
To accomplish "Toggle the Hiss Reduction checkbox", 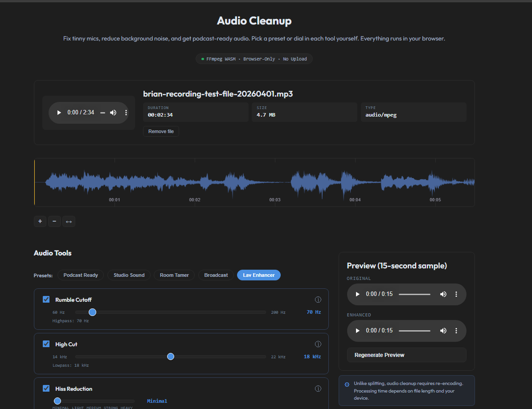I will click(46, 389).
